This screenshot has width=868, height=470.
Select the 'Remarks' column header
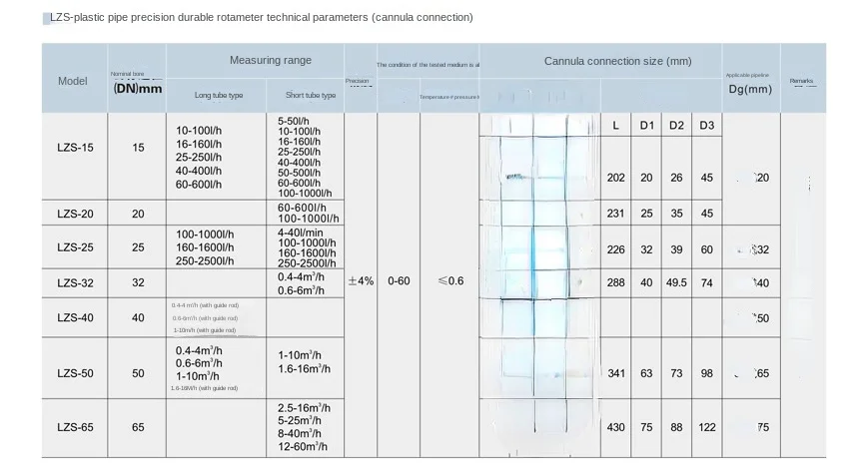tap(801, 81)
